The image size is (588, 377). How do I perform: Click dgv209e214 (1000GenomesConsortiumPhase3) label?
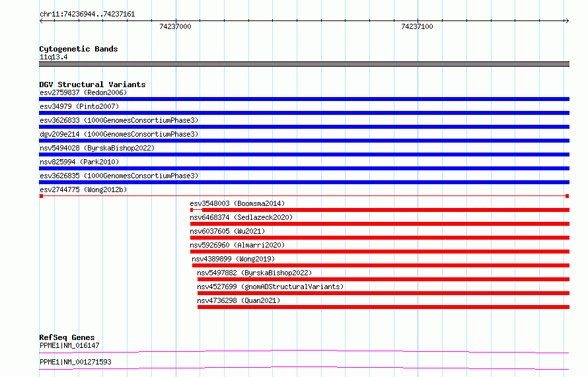119,134
